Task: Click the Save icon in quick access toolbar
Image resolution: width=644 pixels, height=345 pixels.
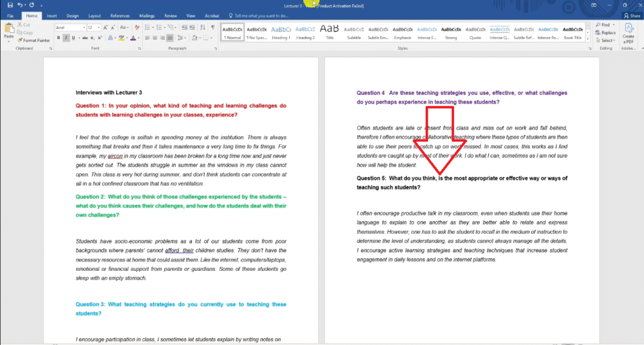Action: tap(9, 5)
